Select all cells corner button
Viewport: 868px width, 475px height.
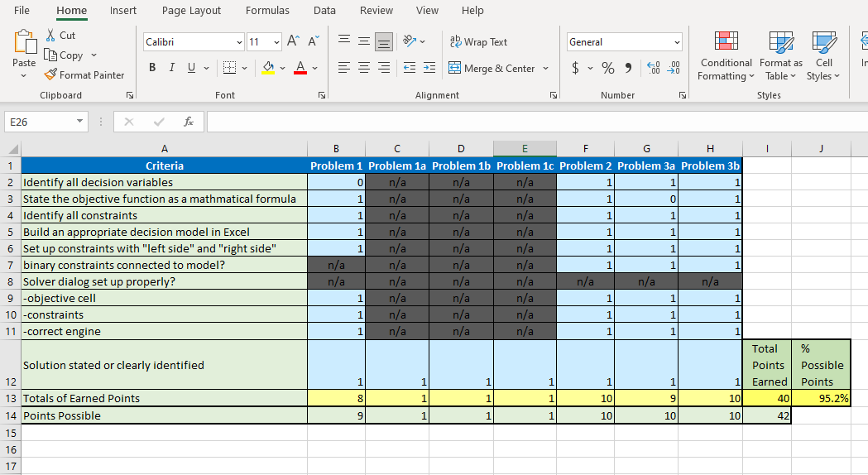pos(11,148)
